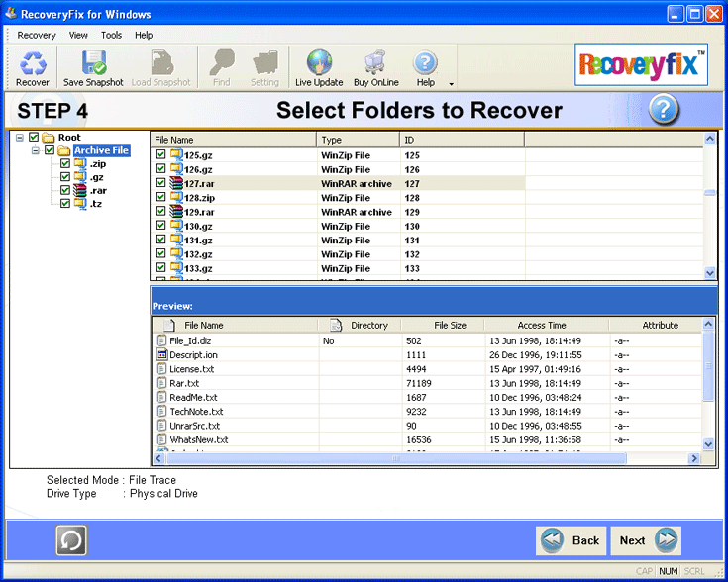Toggle the .zip folder checkbox
The height and width of the screenshot is (582, 728).
65,164
